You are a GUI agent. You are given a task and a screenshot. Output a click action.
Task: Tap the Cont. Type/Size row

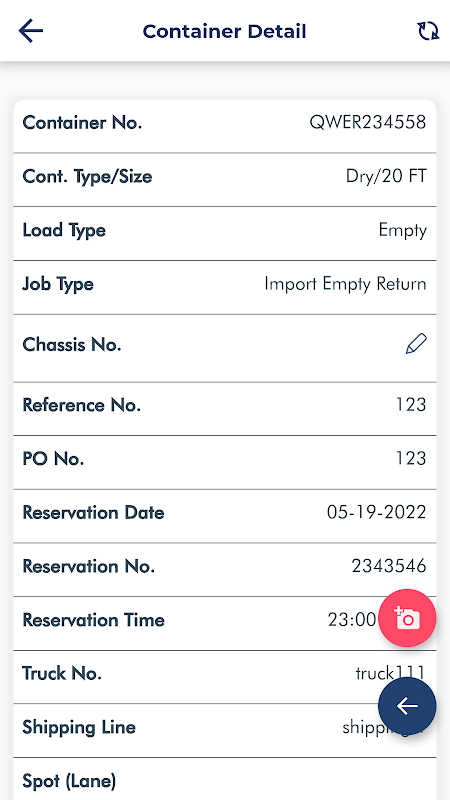pos(225,180)
